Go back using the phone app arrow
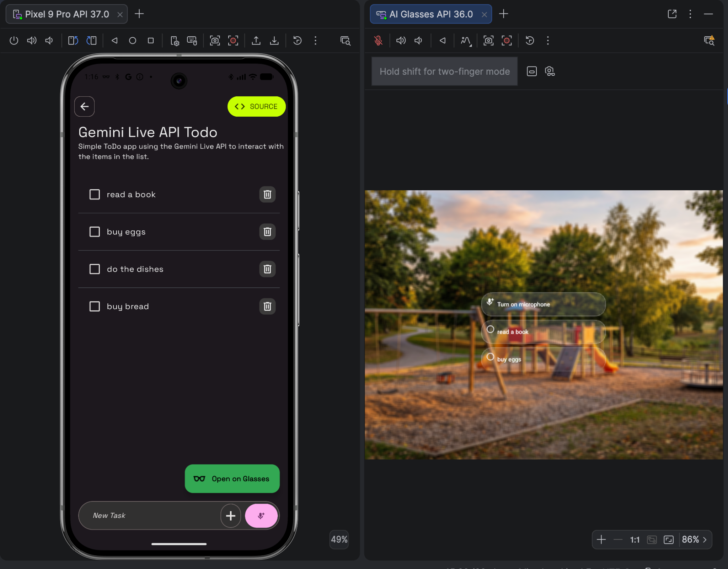Viewport: 728px width, 569px height. [84, 106]
